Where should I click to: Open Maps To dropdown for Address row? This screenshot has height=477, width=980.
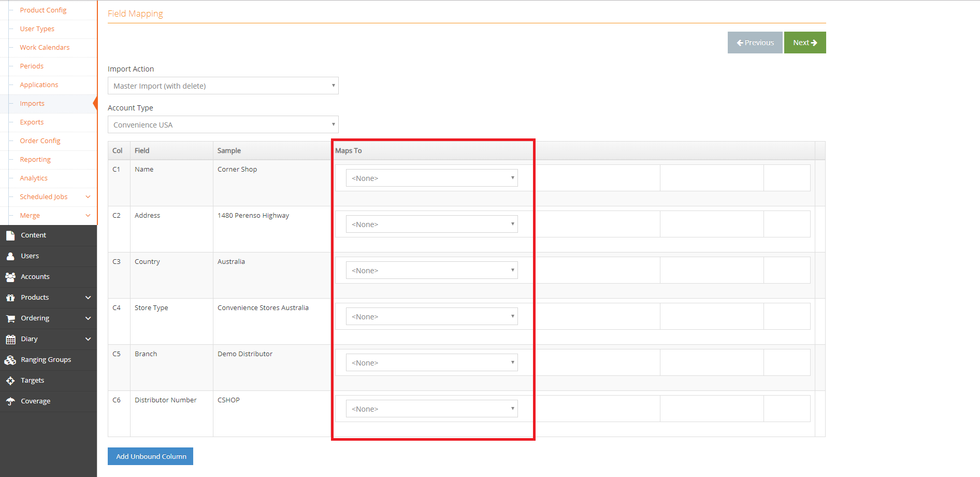pos(432,224)
